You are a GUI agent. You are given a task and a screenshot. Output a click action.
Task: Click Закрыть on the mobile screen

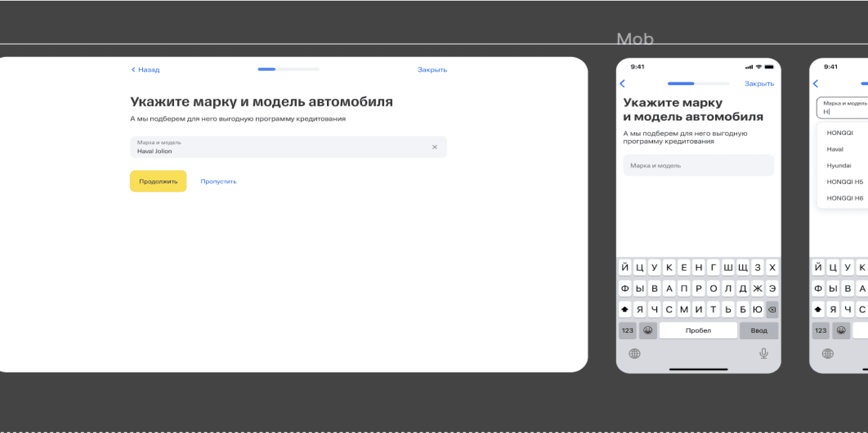(x=759, y=84)
